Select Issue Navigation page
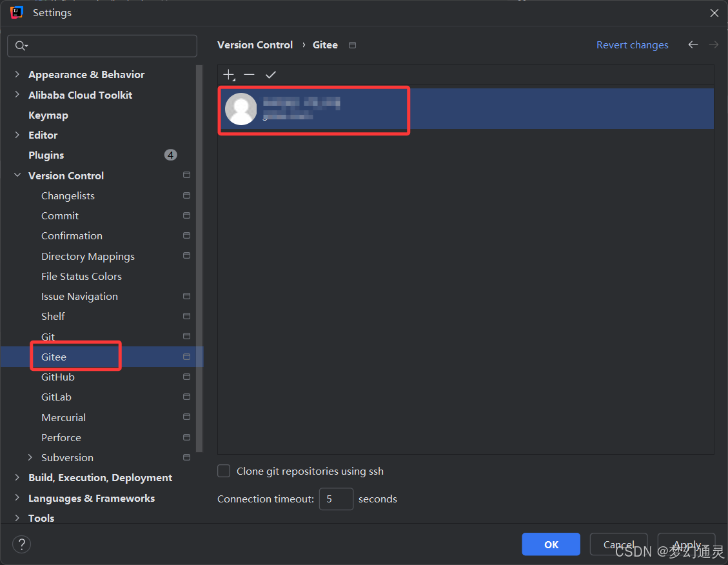The height and width of the screenshot is (565, 728). click(79, 296)
